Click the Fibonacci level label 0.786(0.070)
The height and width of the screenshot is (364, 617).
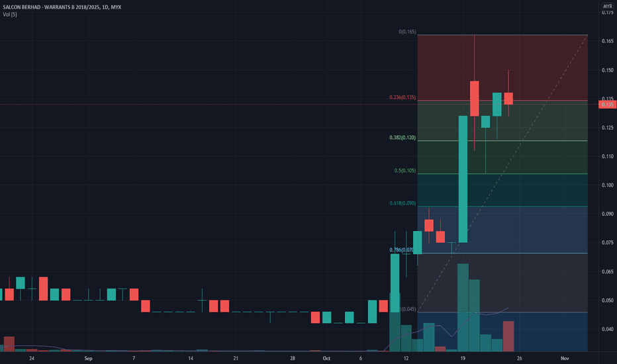click(x=401, y=250)
